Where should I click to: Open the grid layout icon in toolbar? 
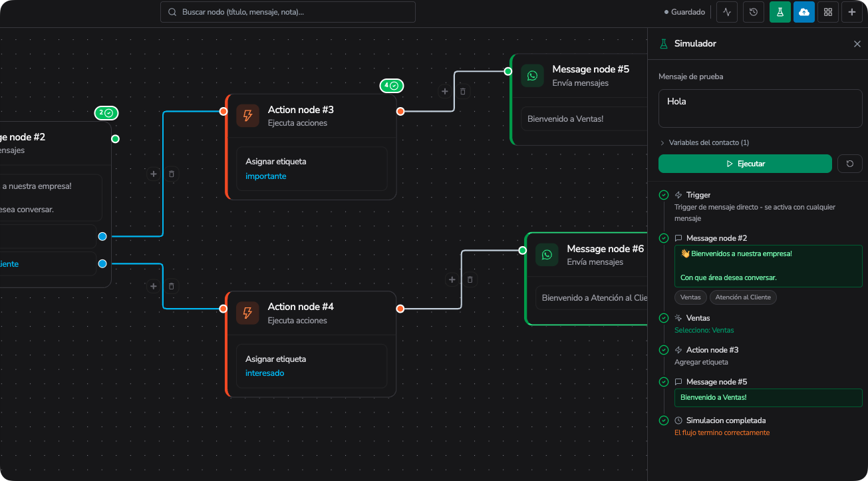[x=828, y=12]
